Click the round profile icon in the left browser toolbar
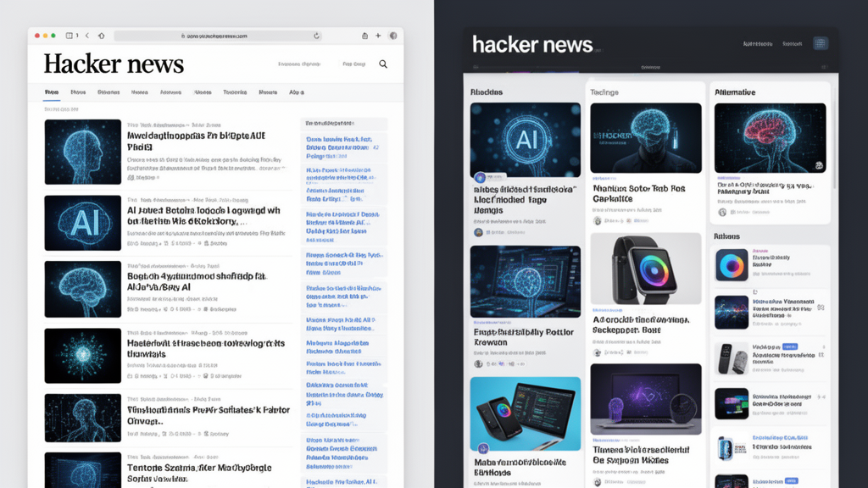Viewport: 868px width, 488px height. (x=393, y=36)
